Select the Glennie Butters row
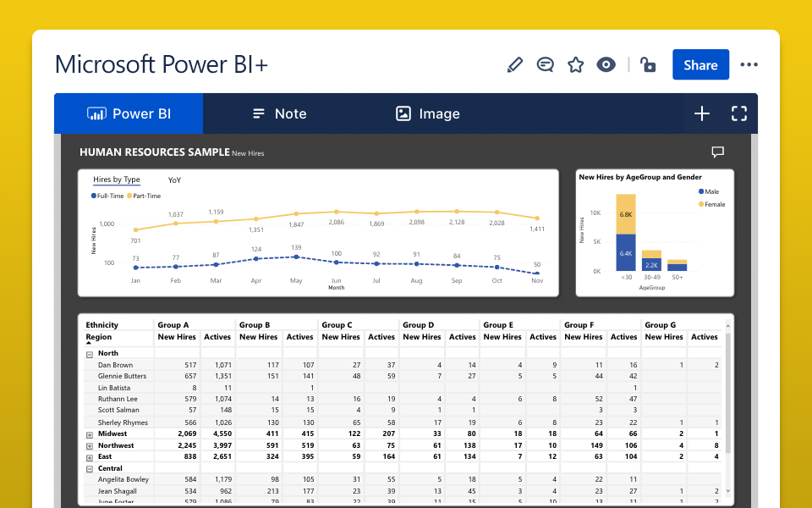 (403, 376)
